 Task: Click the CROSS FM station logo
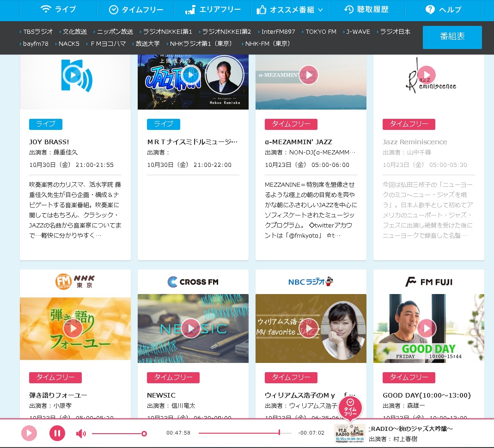click(x=193, y=282)
